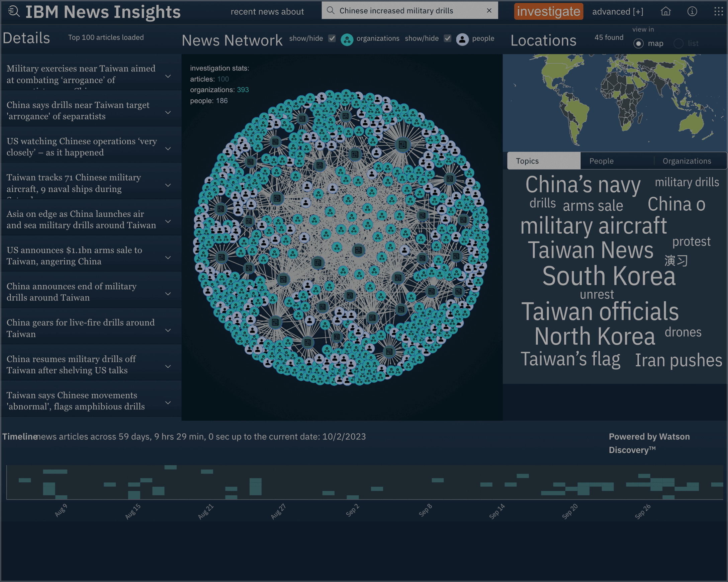Open the apps grid menu icon
Viewport: 728px width, 582px height.
click(x=719, y=11)
